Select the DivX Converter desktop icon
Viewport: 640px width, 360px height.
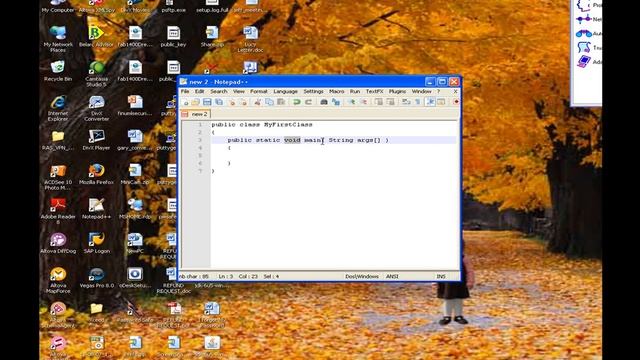[x=96, y=108]
